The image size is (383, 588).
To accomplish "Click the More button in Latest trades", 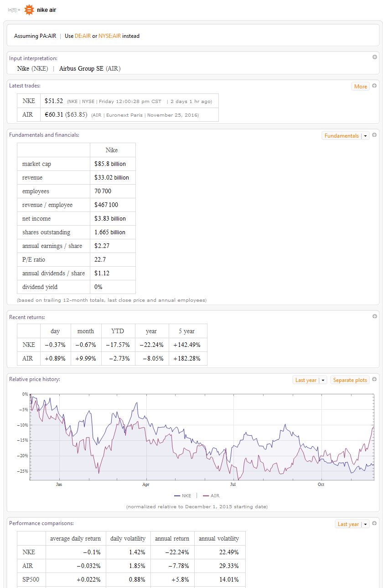I will pyautogui.click(x=360, y=87).
